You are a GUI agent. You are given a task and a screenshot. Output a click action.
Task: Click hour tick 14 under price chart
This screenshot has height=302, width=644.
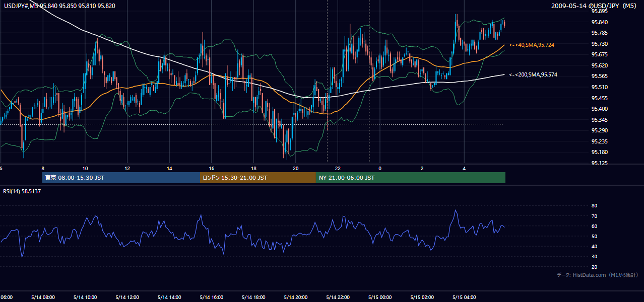tap(169, 168)
